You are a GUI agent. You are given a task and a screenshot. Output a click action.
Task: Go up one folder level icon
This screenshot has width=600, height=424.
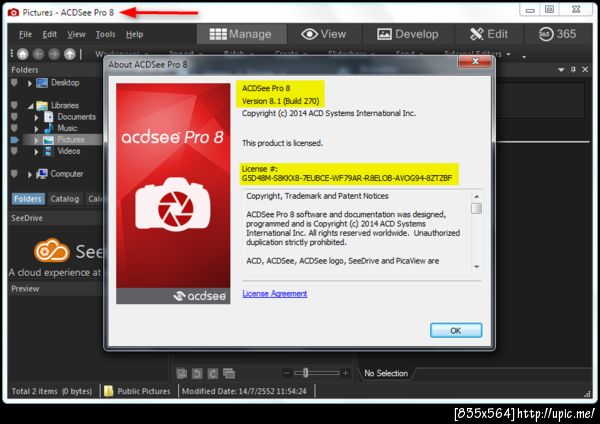[70, 54]
